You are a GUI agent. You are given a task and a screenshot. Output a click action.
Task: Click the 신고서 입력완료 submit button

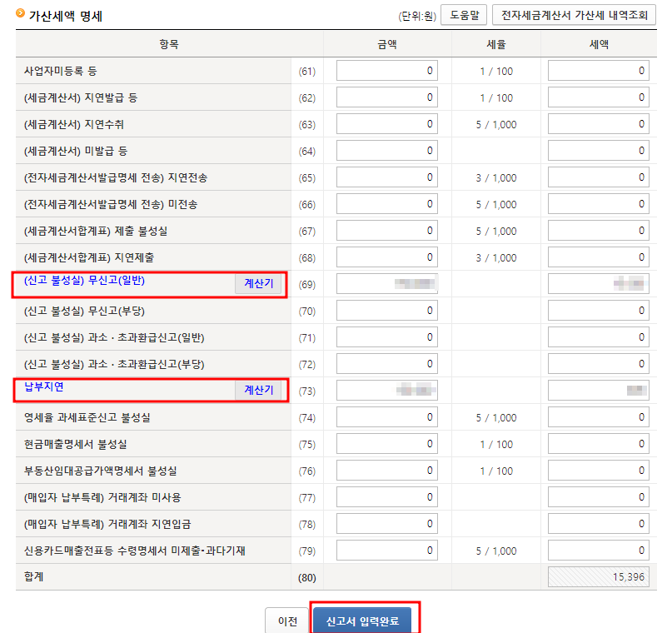click(362, 621)
